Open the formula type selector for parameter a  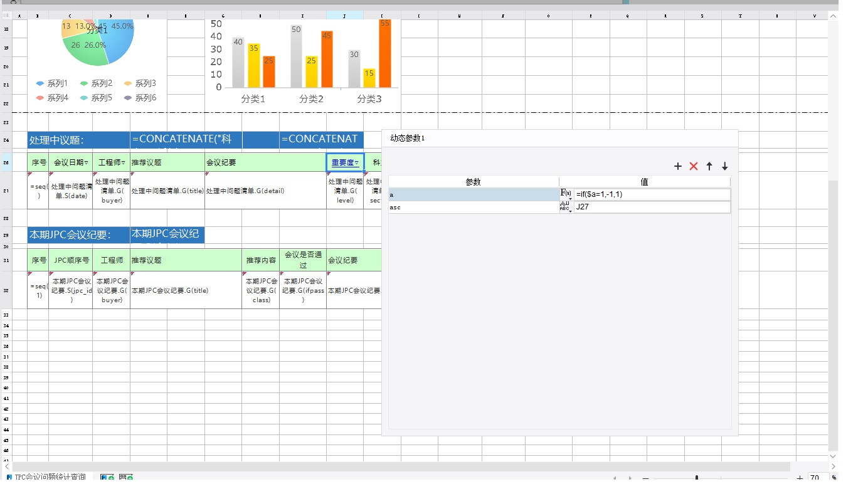(566, 194)
